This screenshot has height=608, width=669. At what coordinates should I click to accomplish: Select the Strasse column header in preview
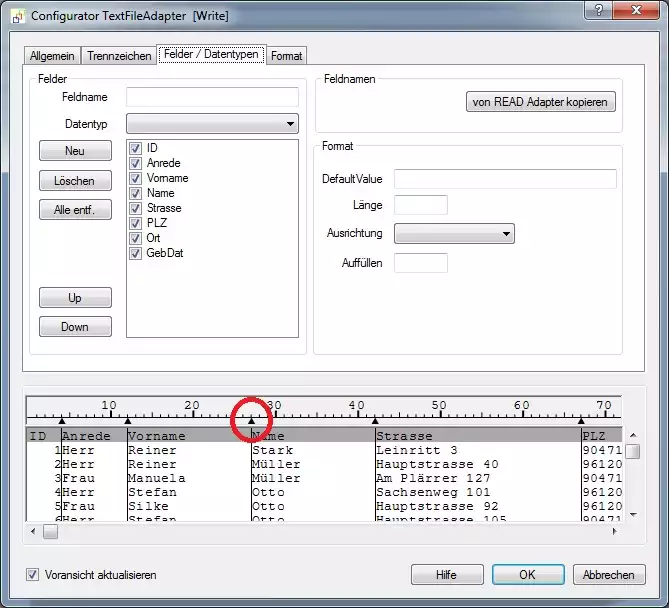click(476, 436)
